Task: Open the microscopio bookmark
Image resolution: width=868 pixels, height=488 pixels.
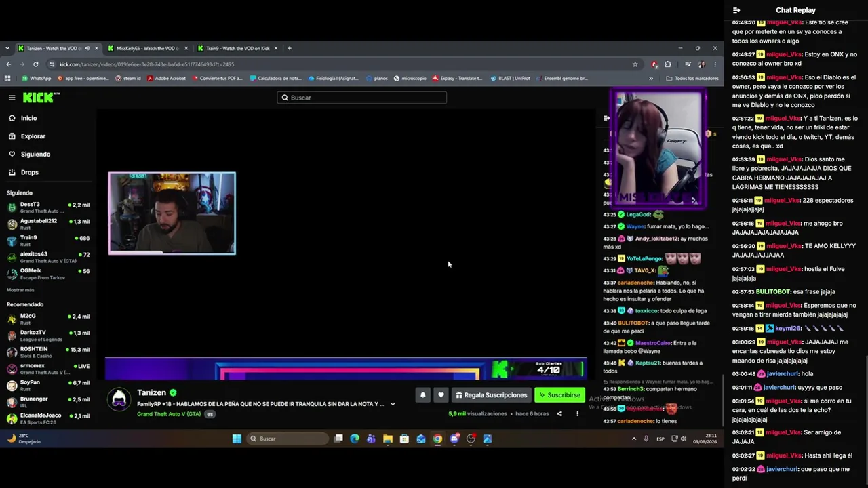Action: [410, 79]
